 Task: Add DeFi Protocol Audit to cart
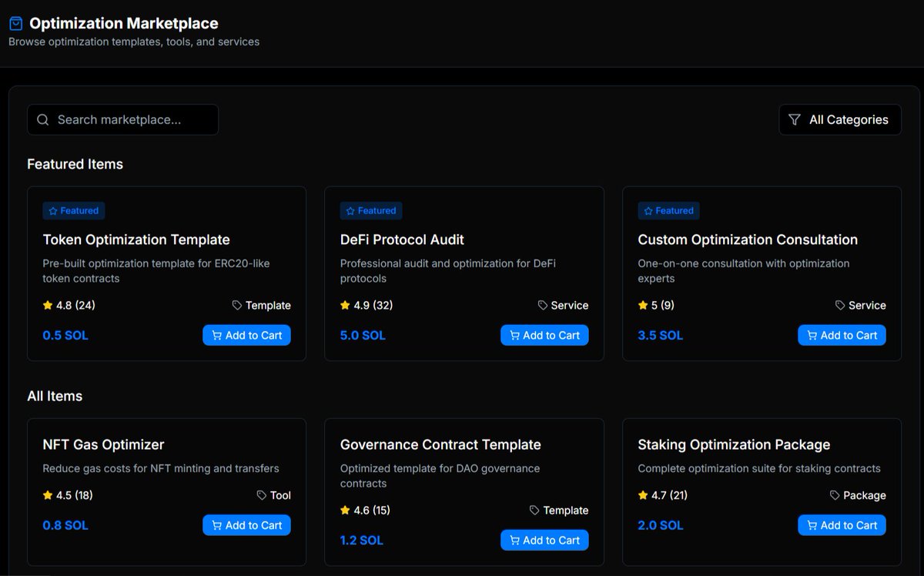(x=544, y=335)
